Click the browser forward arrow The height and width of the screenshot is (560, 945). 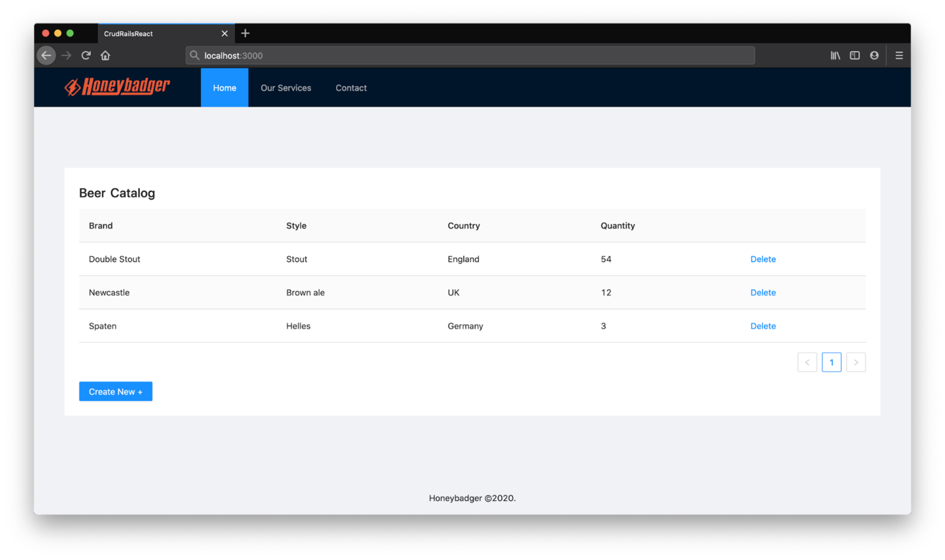click(66, 56)
